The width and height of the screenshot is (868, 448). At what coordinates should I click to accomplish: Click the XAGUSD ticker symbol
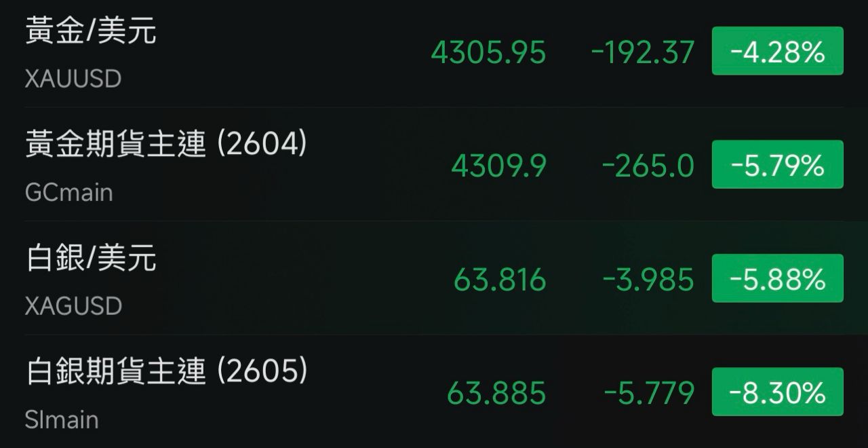pos(73,306)
